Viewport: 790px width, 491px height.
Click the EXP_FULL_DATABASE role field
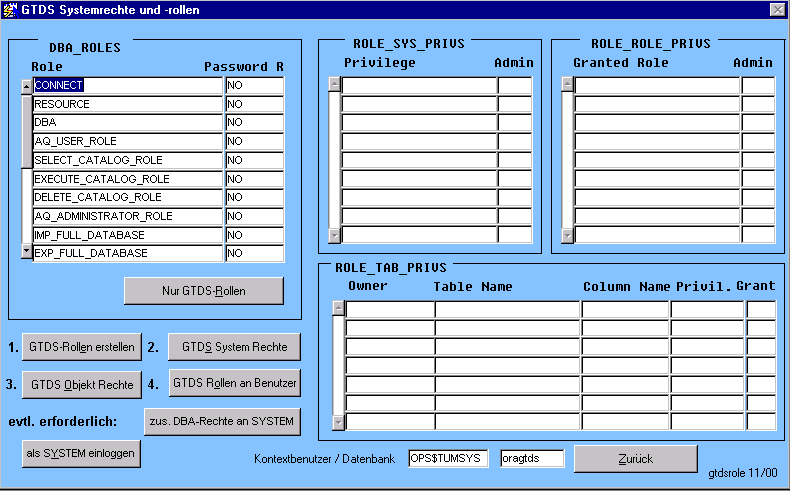pyautogui.click(x=127, y=253)
